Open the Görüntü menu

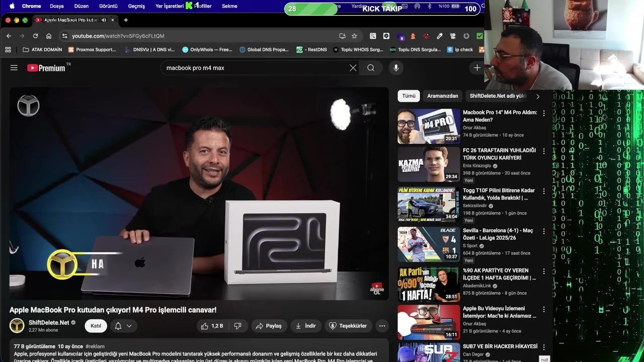(x=108, y=6)
